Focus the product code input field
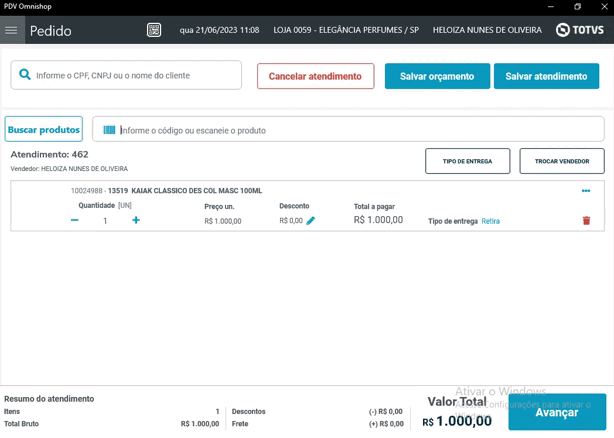The image size is (614, 438). [348, 130]
